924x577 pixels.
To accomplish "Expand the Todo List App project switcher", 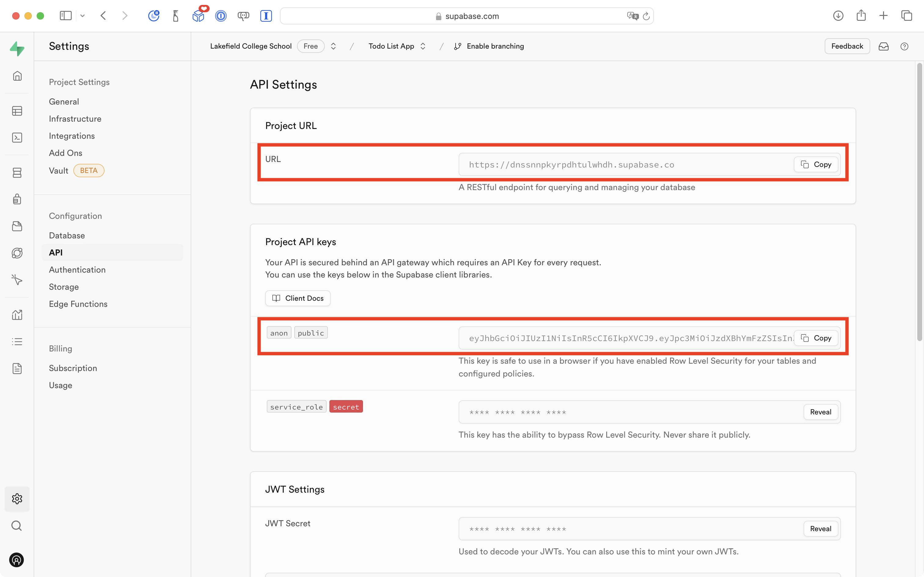I will pyautogui.click(x=423, y=46).
